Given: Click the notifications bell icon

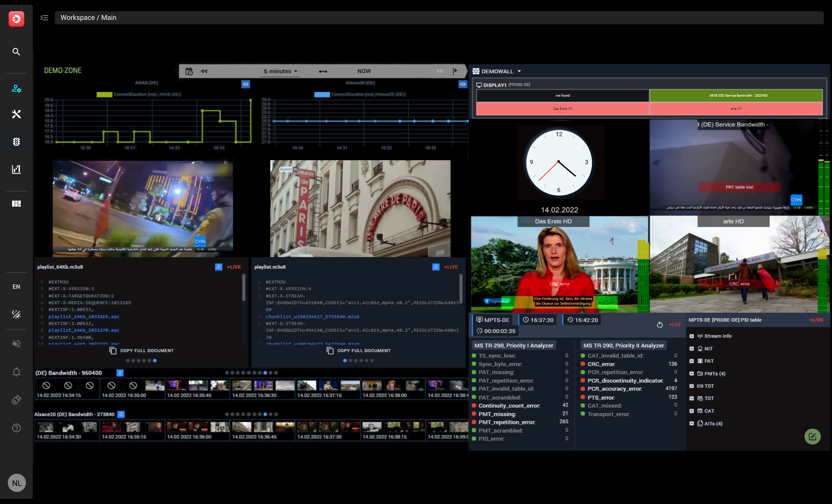Looking at the screenshot, I should click(x=16, y=372).
